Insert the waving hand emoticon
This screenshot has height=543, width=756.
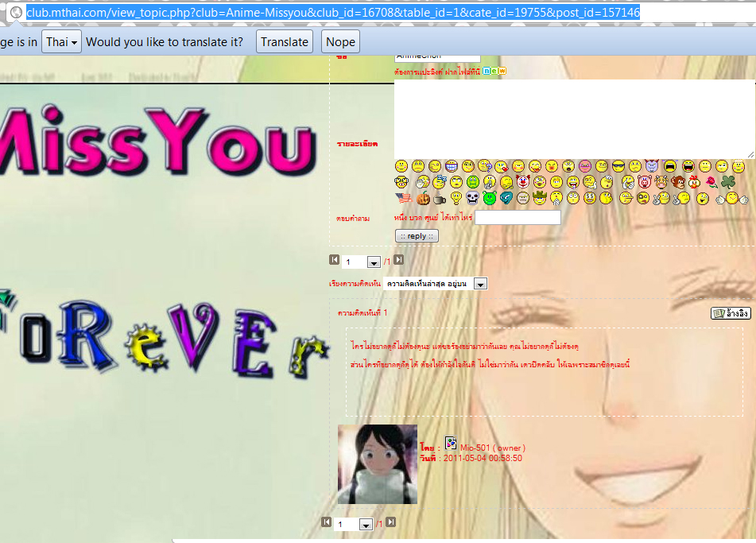coord(422,182)
